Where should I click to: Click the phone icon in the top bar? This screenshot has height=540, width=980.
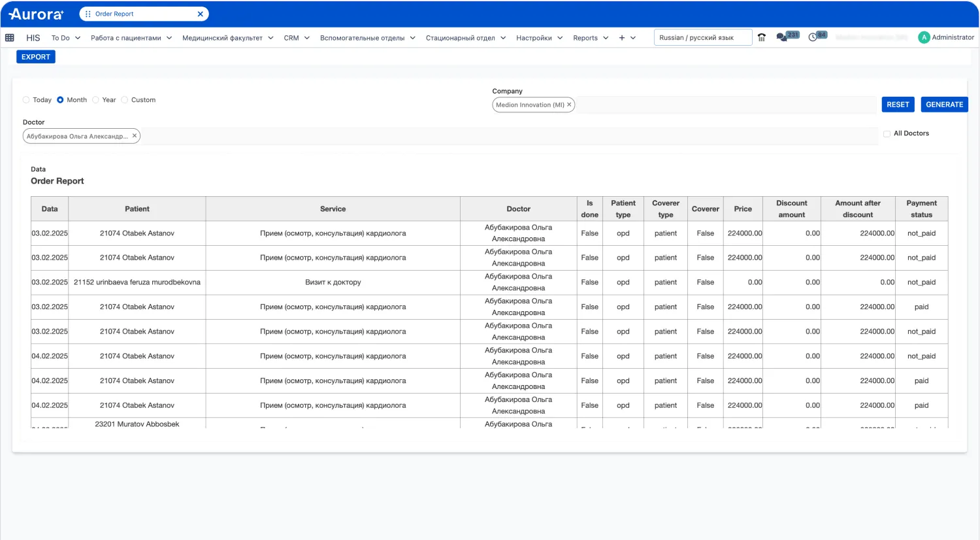coord(761,37)
